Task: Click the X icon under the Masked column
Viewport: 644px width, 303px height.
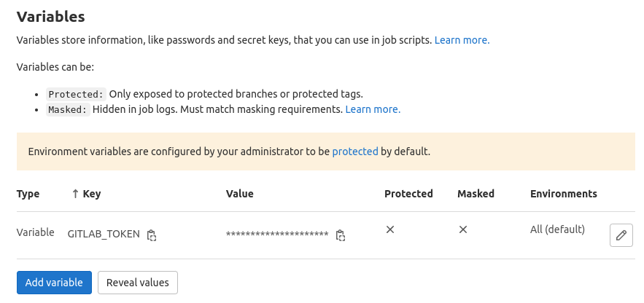Action: pyautogui.click(x=463, y=229)
